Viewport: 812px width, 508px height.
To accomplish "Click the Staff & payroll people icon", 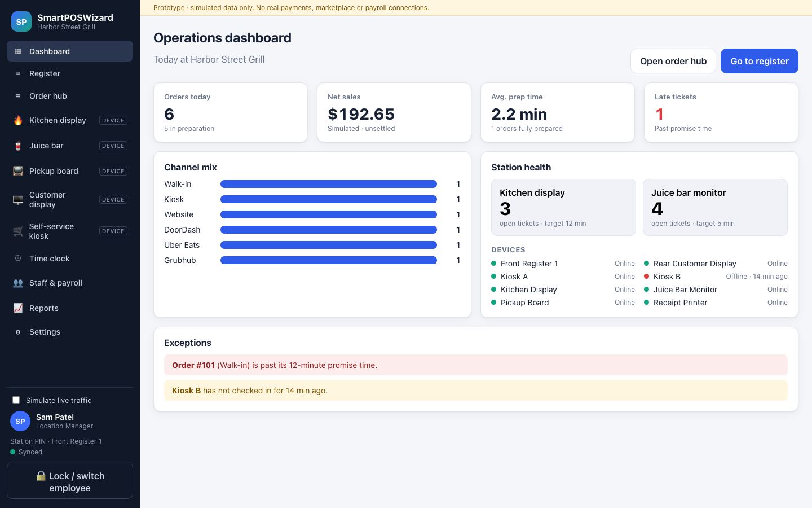I will pyautogui.click(x=18, y=283).
